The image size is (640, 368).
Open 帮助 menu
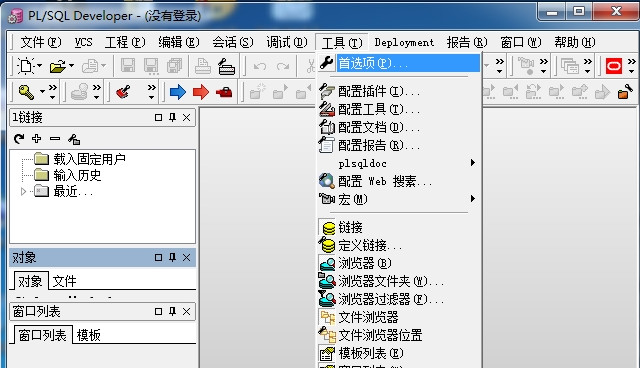coord(575,42)
